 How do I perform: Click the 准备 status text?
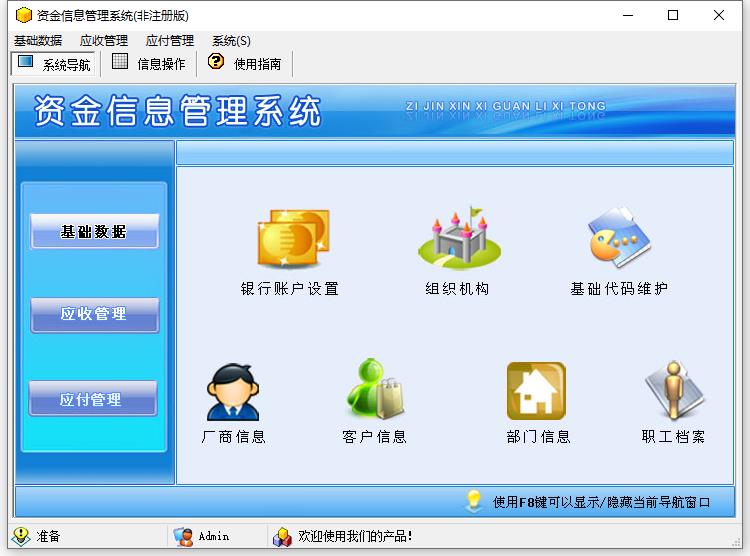48,536
